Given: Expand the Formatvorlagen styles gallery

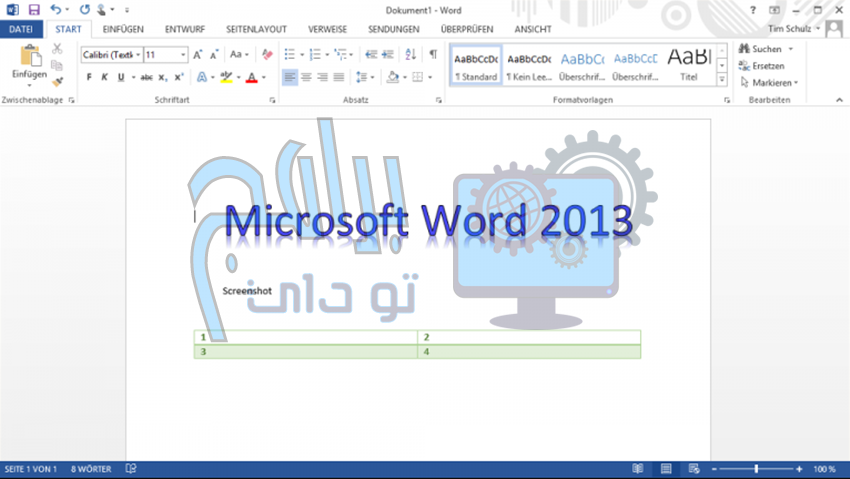Looking at the screenshot, I should 722,79.
